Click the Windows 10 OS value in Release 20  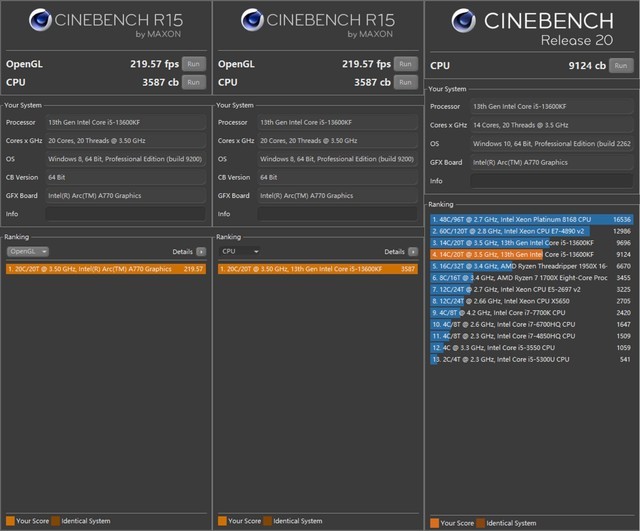(551, 144)
